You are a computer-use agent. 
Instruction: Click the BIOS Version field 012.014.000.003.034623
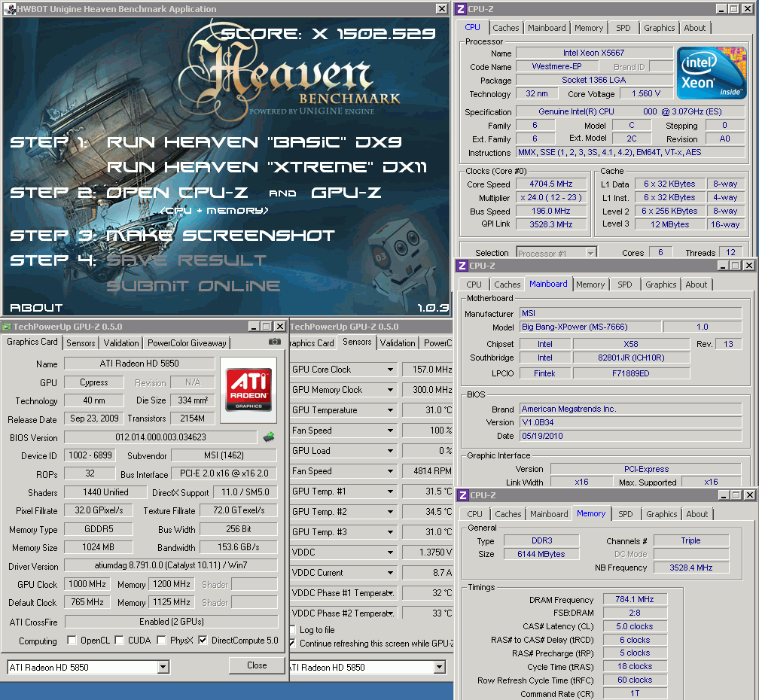(160, 437)
